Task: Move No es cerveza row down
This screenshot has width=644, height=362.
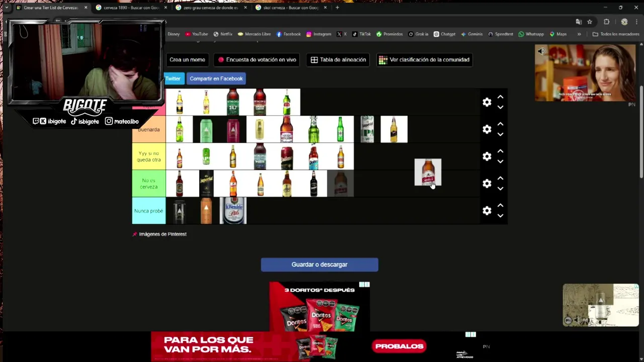Action: [x=500, y=189]
